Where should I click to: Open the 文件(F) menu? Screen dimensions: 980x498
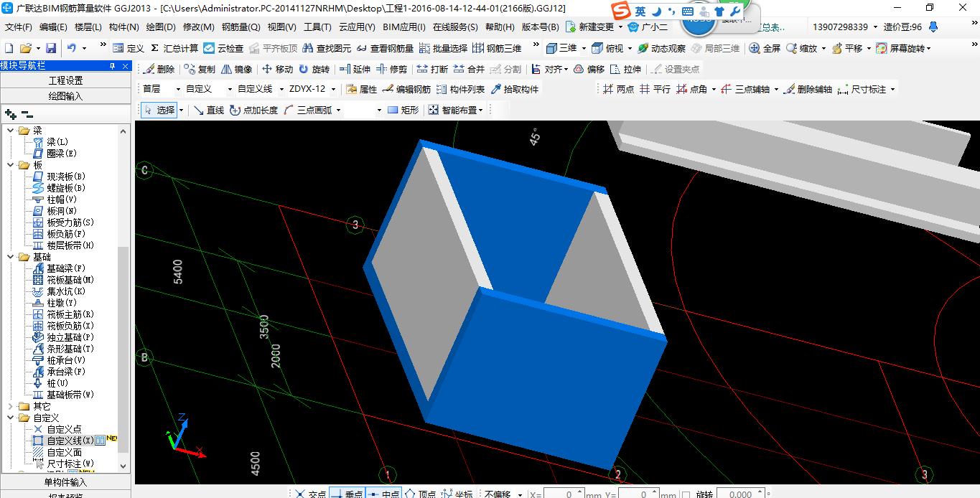(x=18, y=27)
